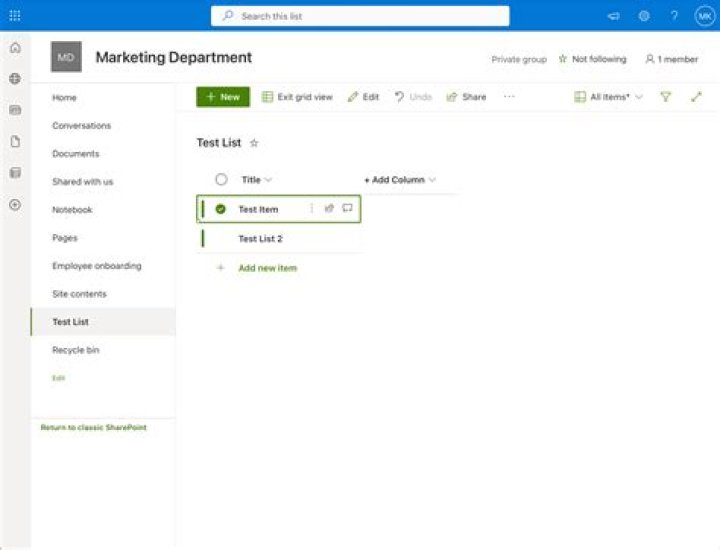Toggle the select-all circle in header row
720x550 pixels.
[x=221, y=180]
